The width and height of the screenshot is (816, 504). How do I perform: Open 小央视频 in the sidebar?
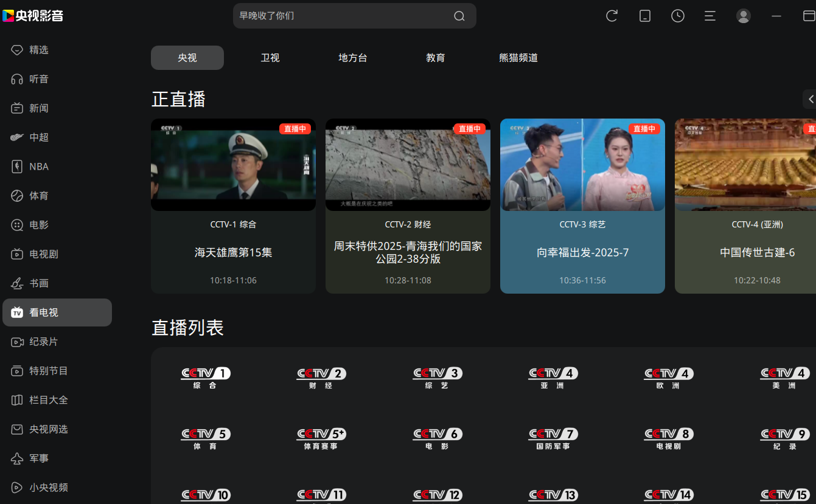(x=57, y=488)
